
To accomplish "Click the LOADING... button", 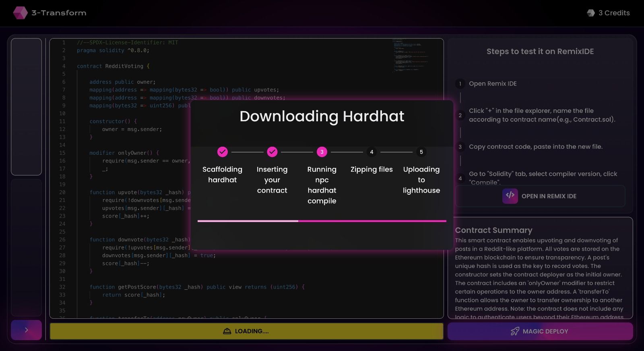I will click(246, 331).
